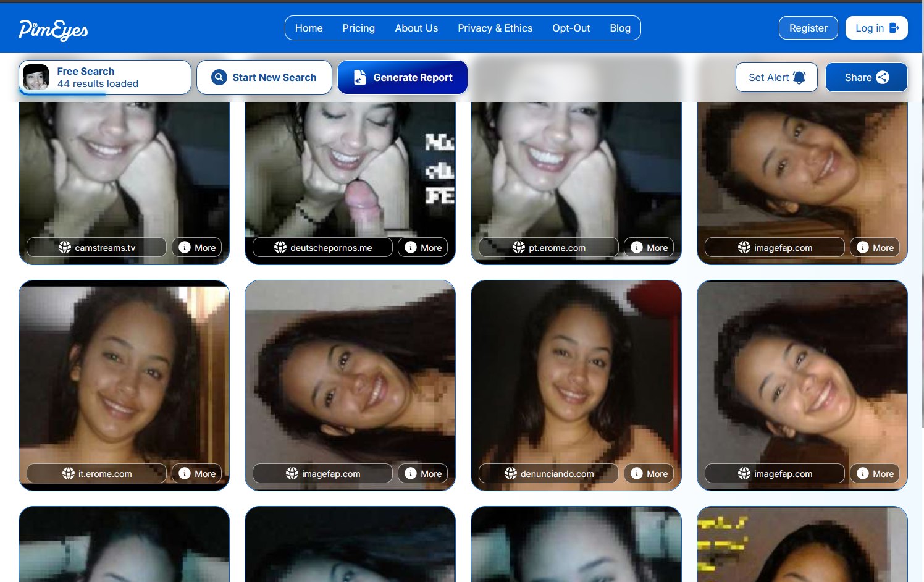This screenshot has width=924, height=582.
Task: Visit the Blog page
Action: point(620,28)
